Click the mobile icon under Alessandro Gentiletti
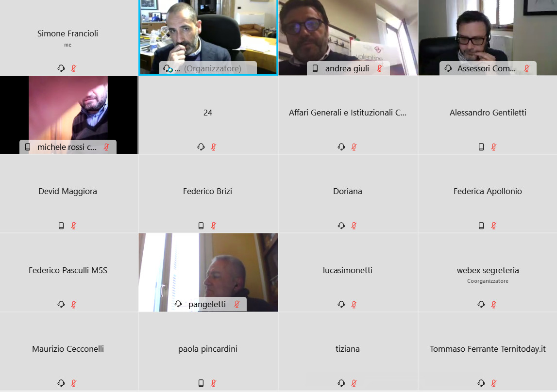557x392 pixels. coord(481,147)
